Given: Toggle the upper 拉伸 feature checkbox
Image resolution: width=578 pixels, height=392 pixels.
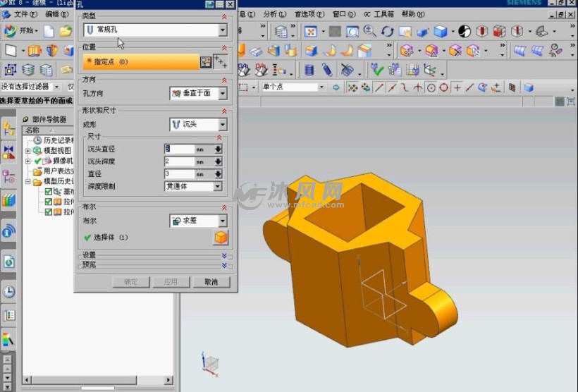Looking at the screenshot, I should [x=49, y=202].
